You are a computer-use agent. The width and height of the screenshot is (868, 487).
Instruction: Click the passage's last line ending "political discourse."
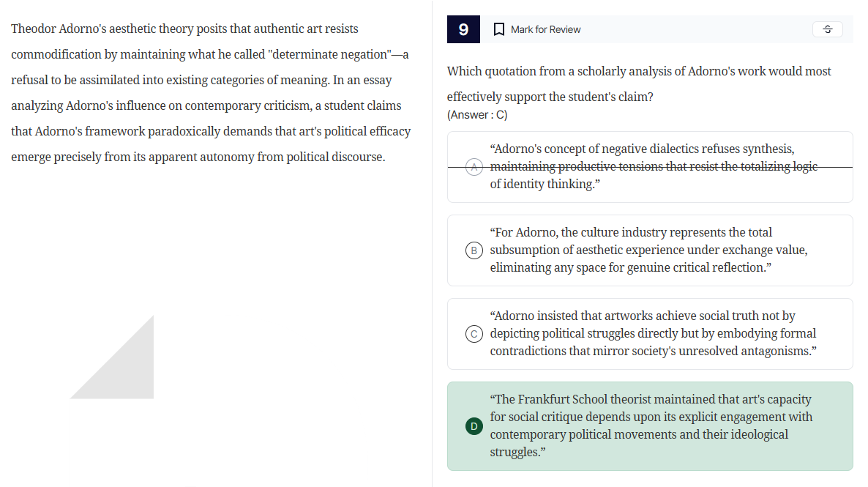tap(198, 157)
